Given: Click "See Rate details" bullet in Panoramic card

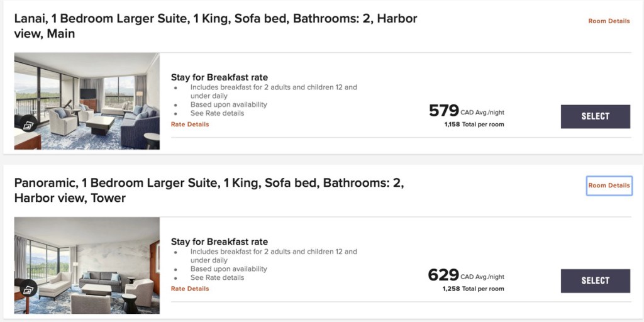Looking at the screenshot, I should (x=217, y=277).
